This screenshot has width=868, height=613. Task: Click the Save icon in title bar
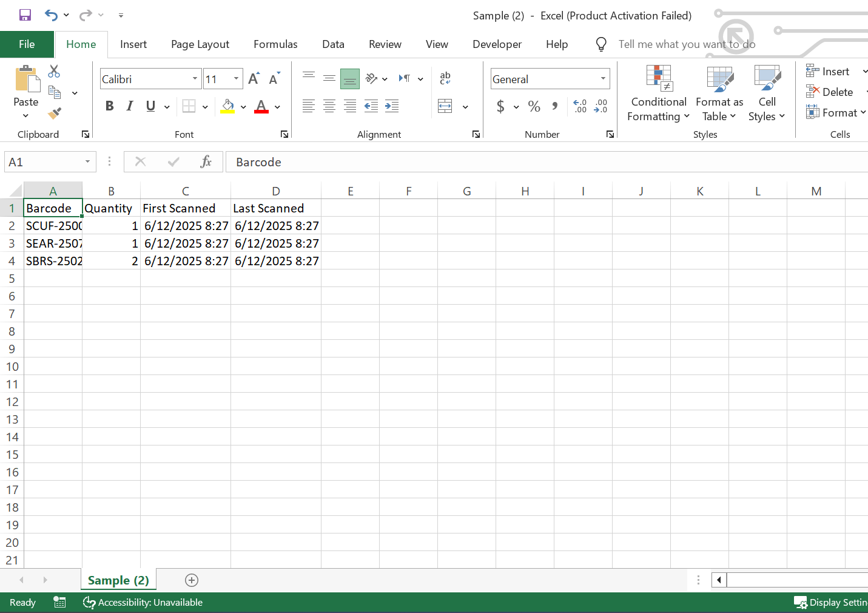(25, 15)
